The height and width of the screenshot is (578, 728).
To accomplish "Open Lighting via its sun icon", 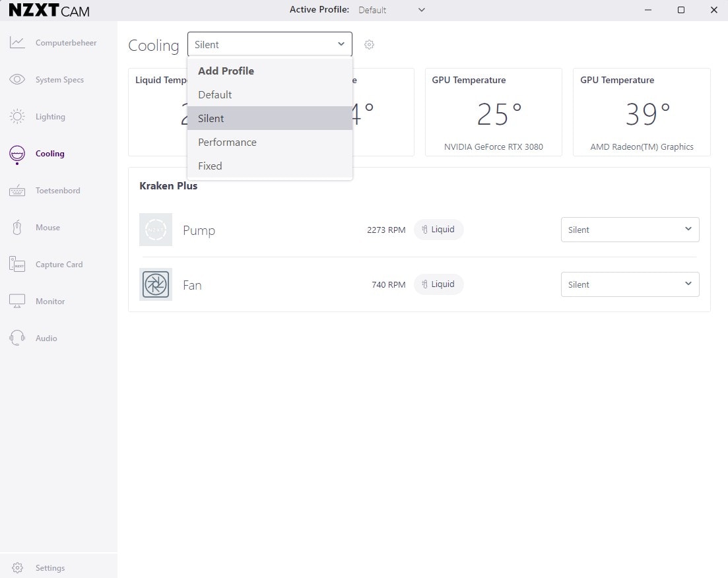I will 17,117.
